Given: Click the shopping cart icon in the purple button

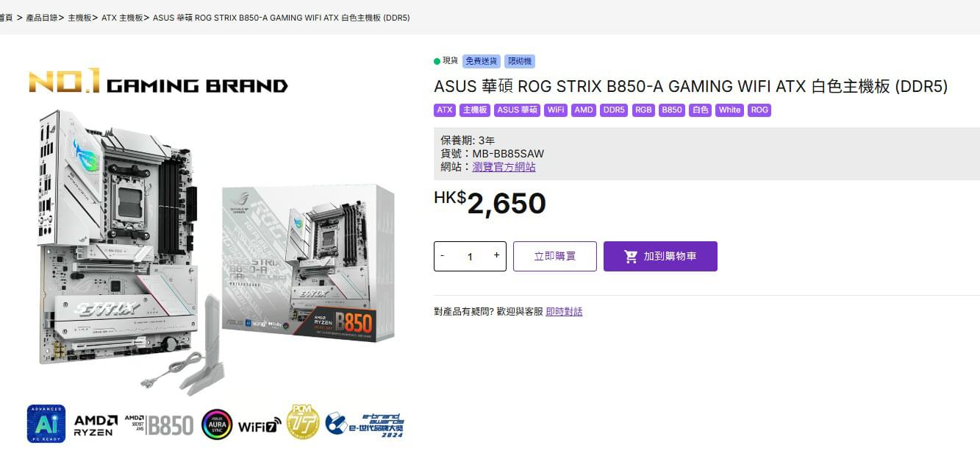Looking at the screenshot, I should click(x=631, y=257).
